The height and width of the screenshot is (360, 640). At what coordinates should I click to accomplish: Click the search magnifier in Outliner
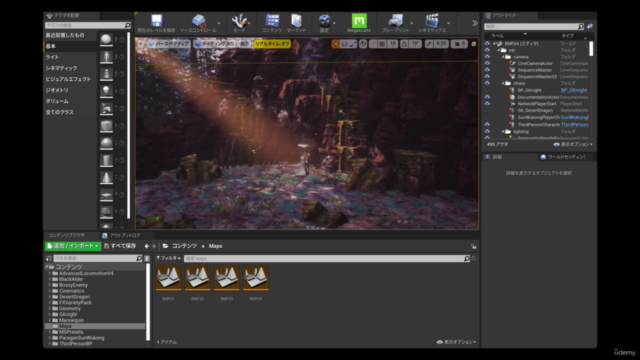point(581,27)
